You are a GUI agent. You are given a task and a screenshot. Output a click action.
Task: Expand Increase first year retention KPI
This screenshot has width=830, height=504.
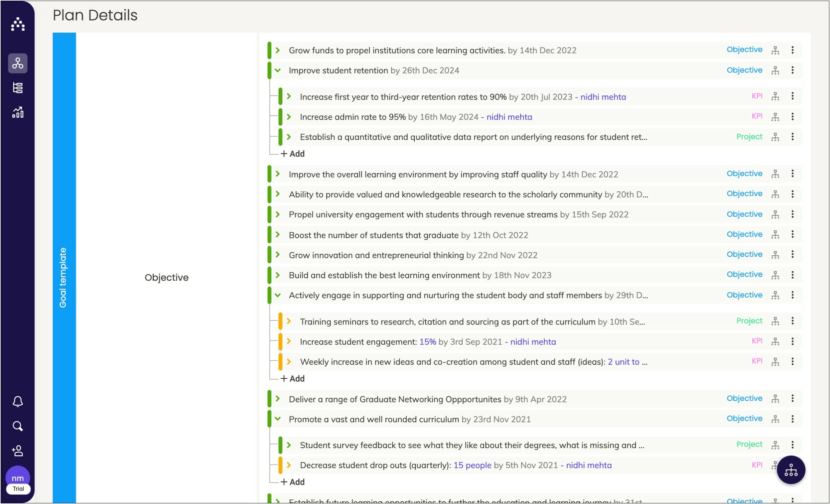[x=289, y=96]
